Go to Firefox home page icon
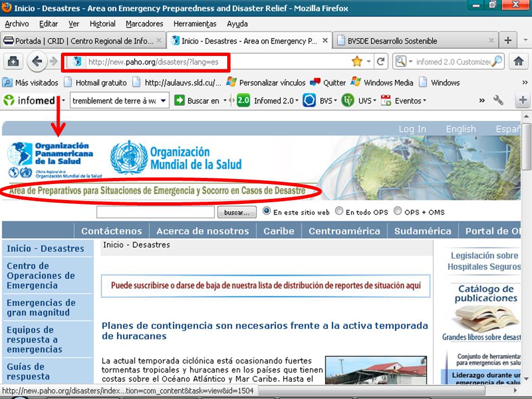This screenshot has height=399, width=532. 518,62
